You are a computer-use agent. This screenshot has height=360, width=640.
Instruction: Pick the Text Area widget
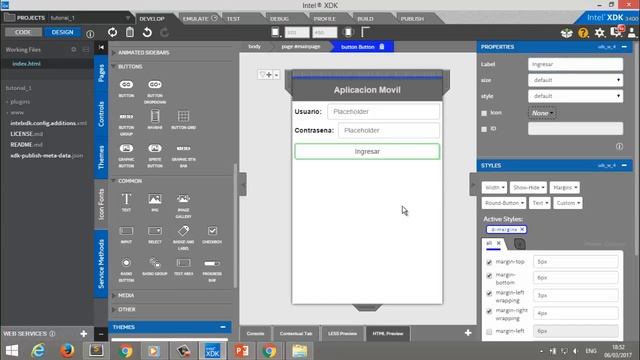pyautogui.click(x=183, y=267)
